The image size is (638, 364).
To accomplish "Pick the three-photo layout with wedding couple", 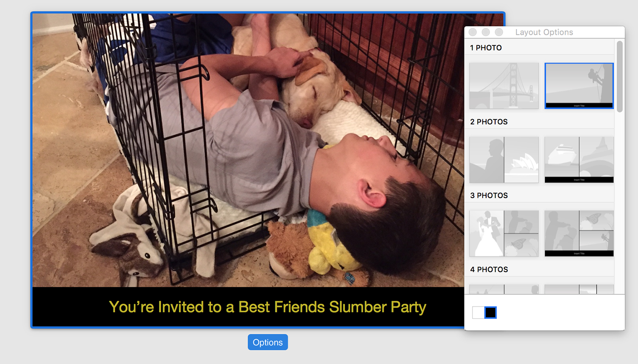I will tap(504, 233).
